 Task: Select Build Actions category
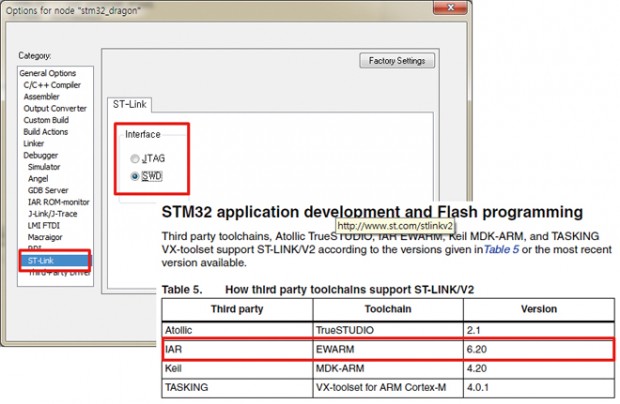click(45, 132)
